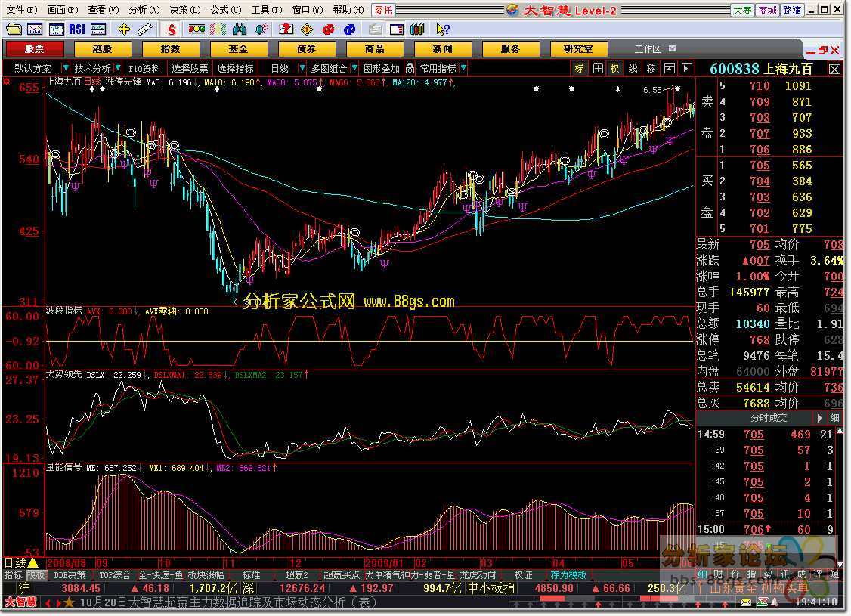Switch to the 港股 tab
This screenshot has width=851, height=616.
[103, 49]
